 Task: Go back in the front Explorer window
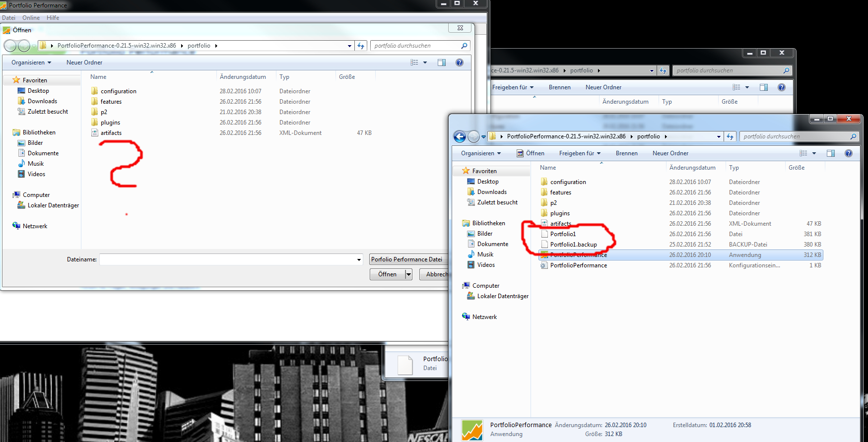click(460, 136)
